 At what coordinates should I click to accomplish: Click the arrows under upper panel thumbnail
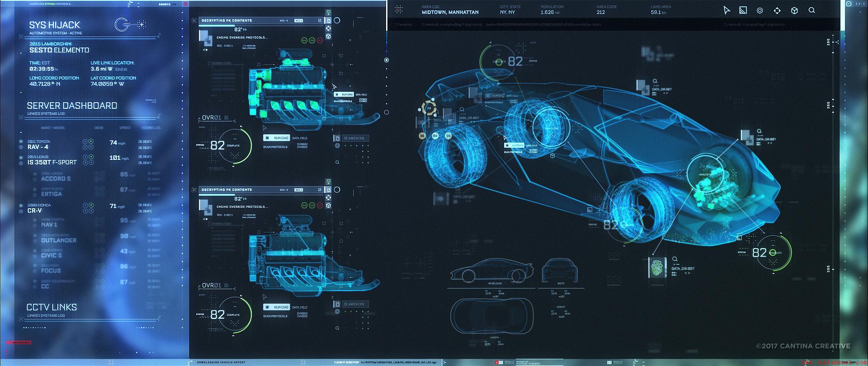[205, 50]
